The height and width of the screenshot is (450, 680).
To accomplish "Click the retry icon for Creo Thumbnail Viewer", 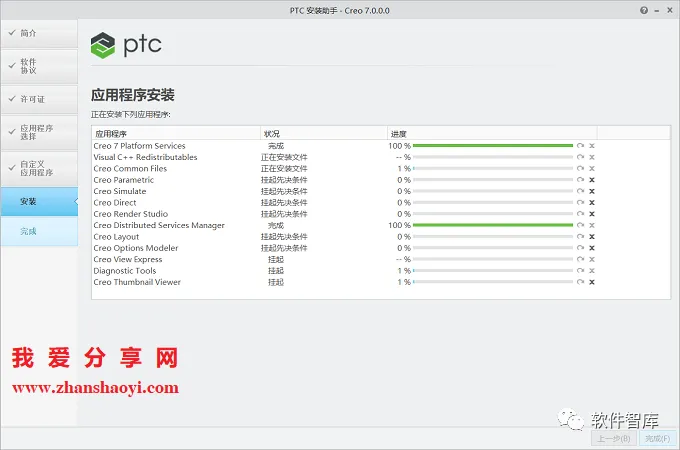I will pyautogui.click(x=580, y=282).
